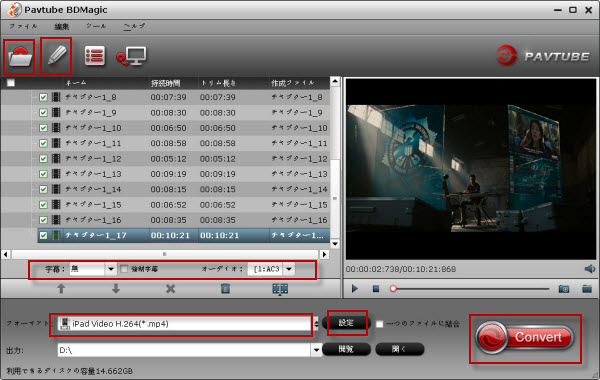Stop the preview playback
This screenshot has height=380, width=600.
click(x=376, y=289)
